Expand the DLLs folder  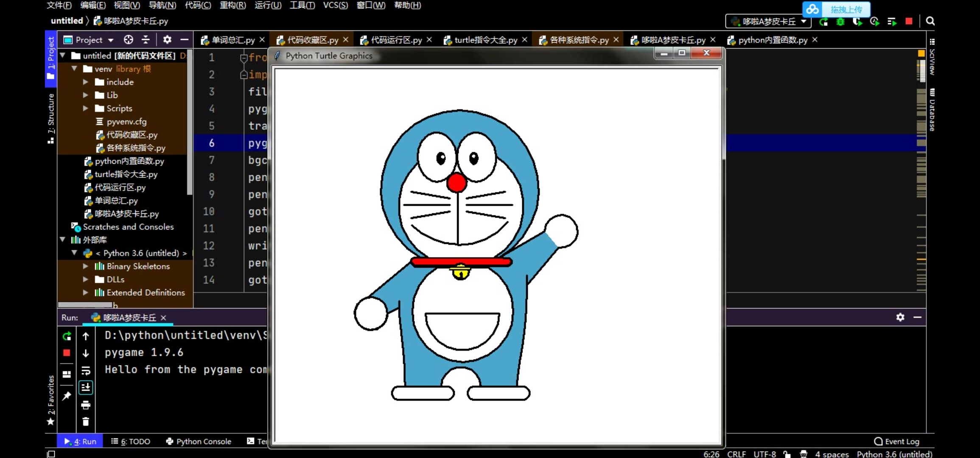click(x=86, y=279)
